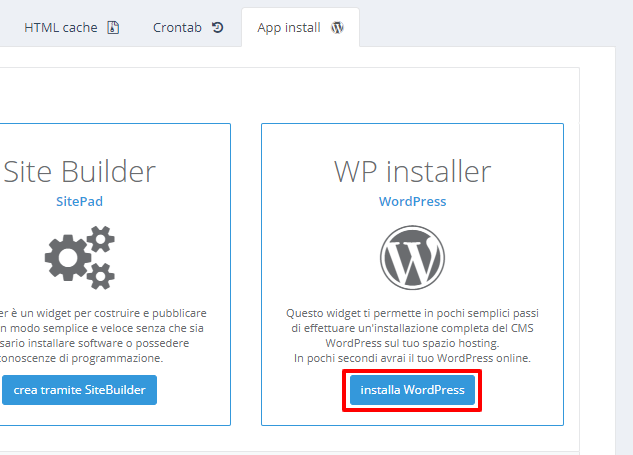Switch to the HTML cache tab
The image size is (633, 455).
pos(71,27)
